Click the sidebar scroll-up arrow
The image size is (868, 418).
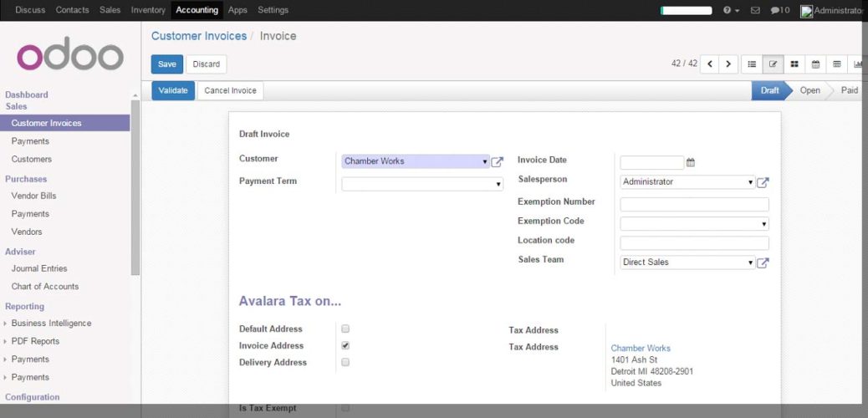coord(135,96)
